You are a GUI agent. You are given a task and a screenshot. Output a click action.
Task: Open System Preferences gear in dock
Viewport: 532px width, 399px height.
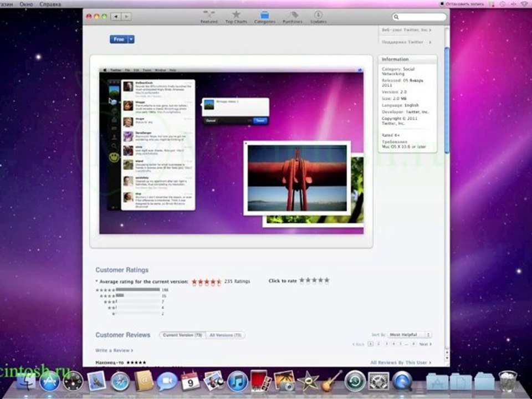coord(378,381)
